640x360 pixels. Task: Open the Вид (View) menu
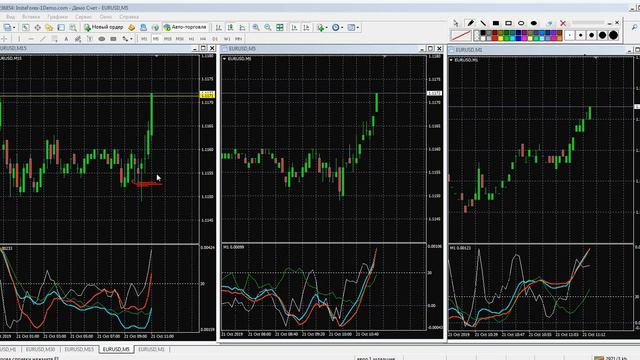click(x=10, y=17)
